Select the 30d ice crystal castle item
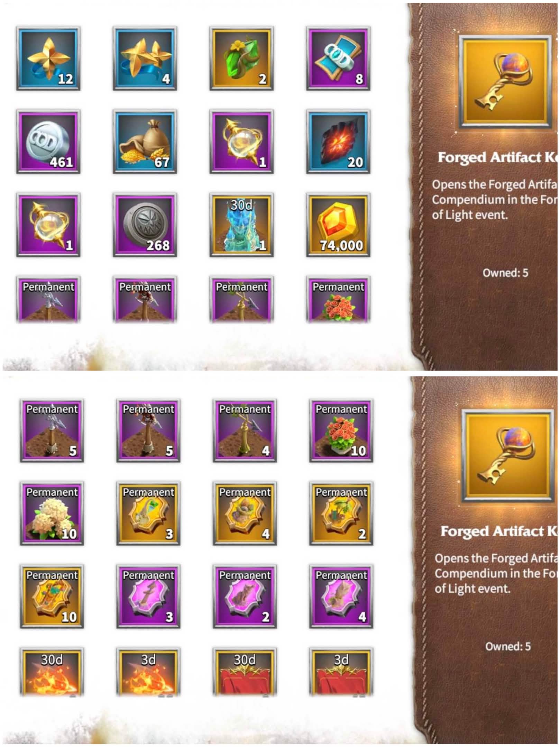This screenshot has width=560, height=747. [241, 225]
